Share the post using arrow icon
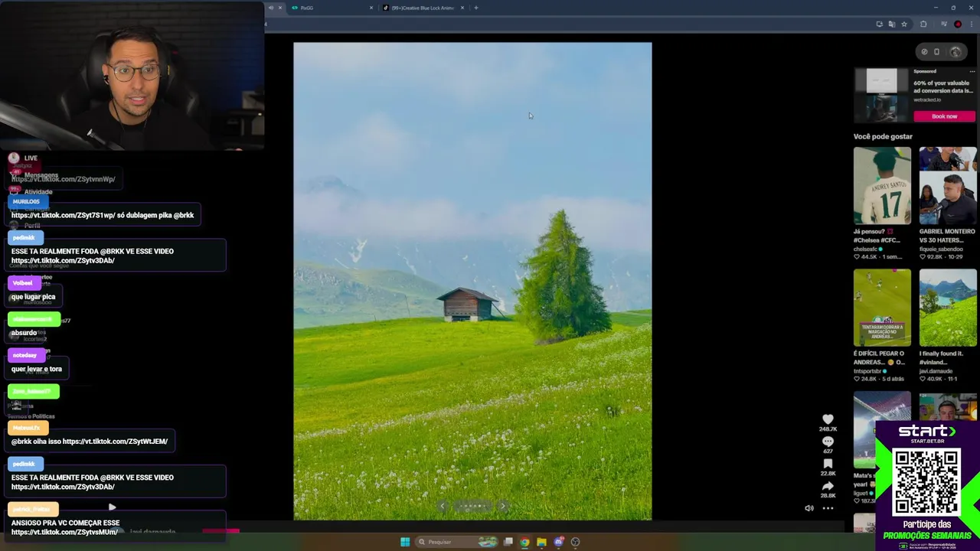The height and width of the screenshot is (551, 980). coord(828,486)
